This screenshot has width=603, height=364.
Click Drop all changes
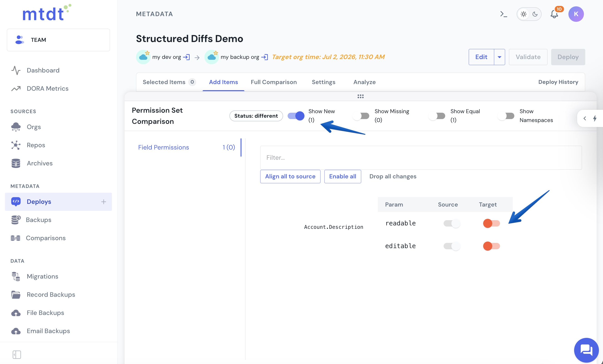coord(392,176)
